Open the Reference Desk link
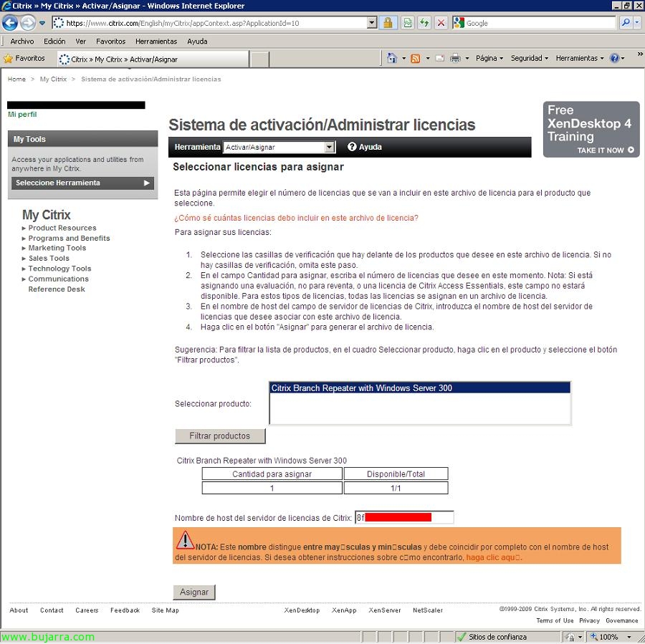Screen dimensions: 645x644 point(57,289)
